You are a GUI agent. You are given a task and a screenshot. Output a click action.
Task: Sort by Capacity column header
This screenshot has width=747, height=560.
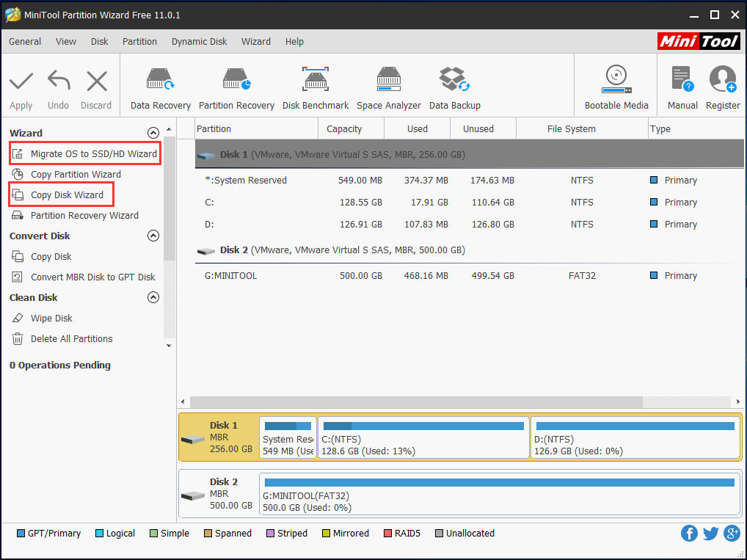[x=351, y=128]
